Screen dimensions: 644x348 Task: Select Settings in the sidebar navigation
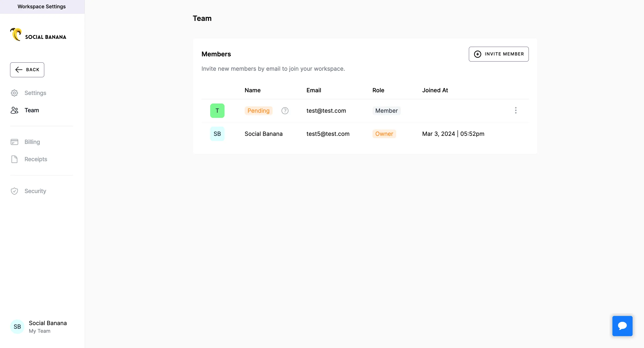(35, 93)
